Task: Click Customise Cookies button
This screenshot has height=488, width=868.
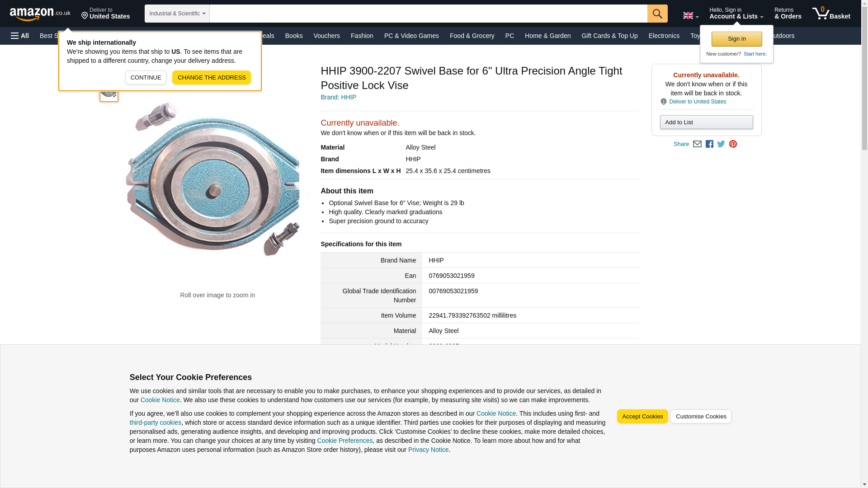Action: (700, 416)
